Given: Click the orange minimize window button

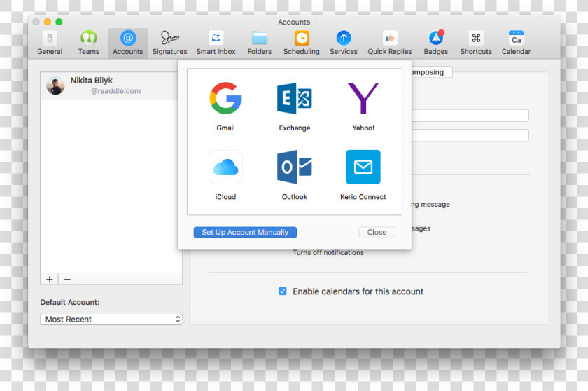Looking at the screenshot, I should coord(48,22).
